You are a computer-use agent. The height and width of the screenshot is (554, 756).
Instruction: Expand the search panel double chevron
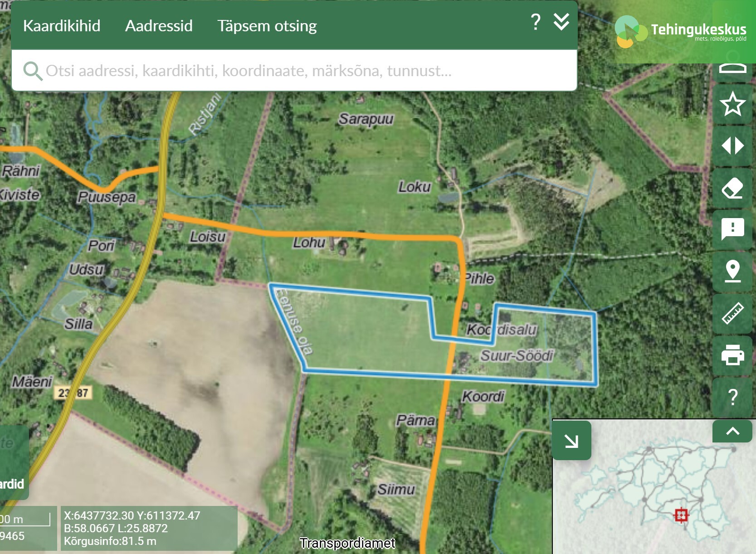[561, 22]
